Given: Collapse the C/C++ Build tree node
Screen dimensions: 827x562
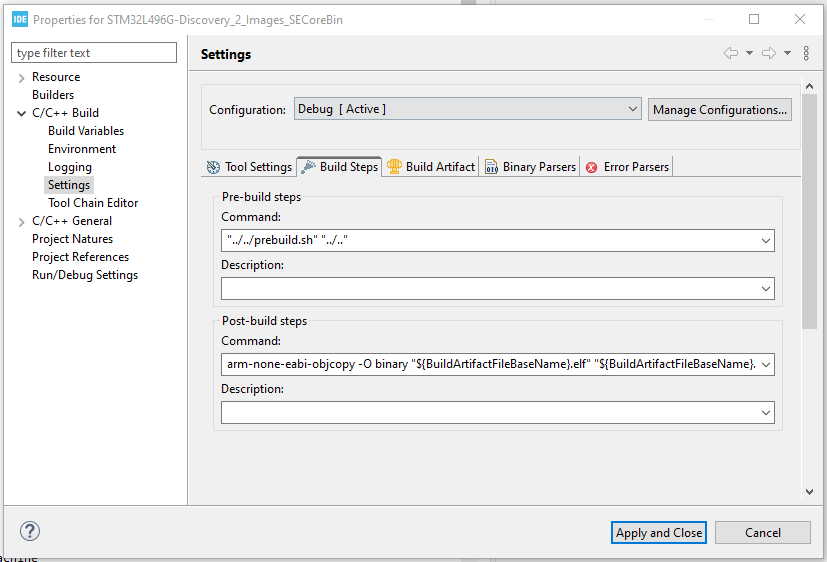Looking at the screenshot, I should click(22, 113).
